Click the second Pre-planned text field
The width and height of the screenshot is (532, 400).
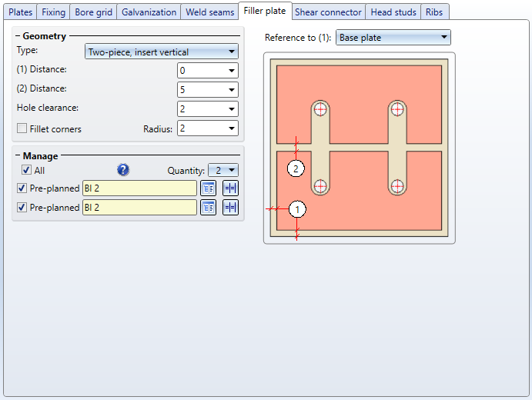[x=139, y=207]
